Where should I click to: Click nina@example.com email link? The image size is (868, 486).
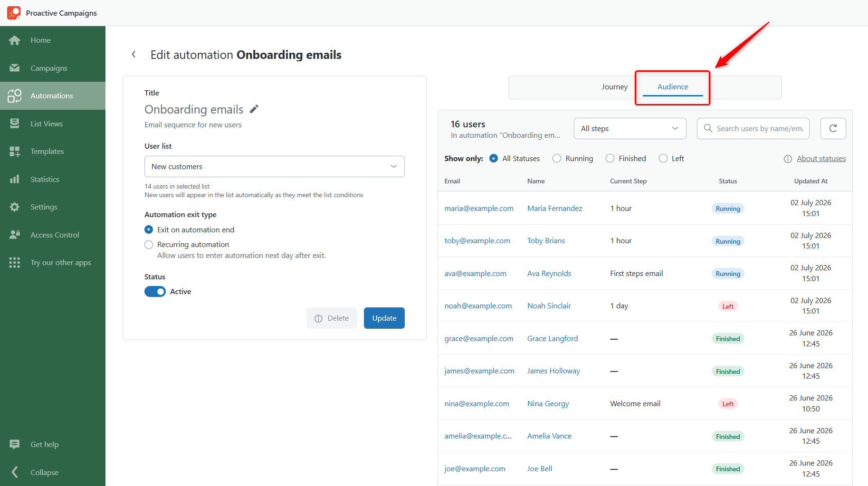(x=477, y=404)
